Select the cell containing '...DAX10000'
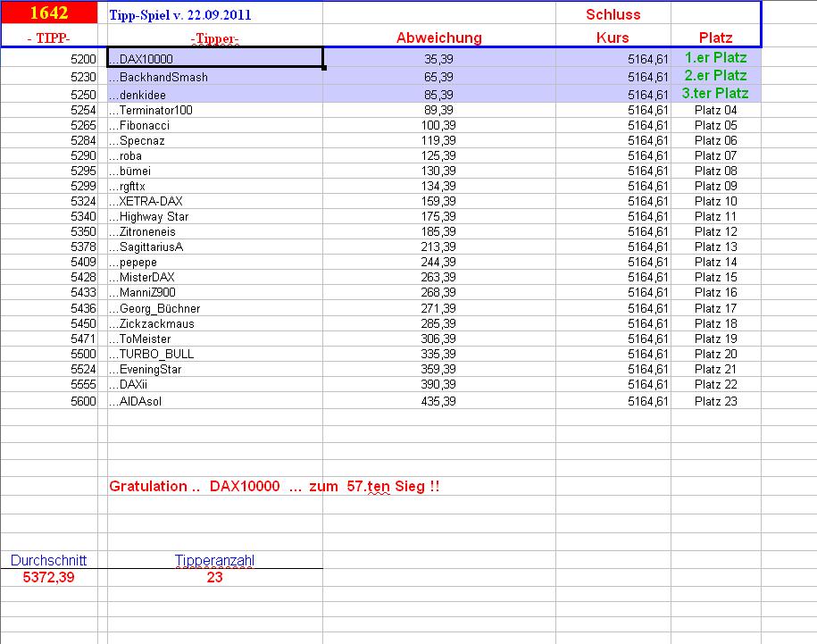Image resolution: width=817 pixels, height=644 pixels. (x=215, y=57)
